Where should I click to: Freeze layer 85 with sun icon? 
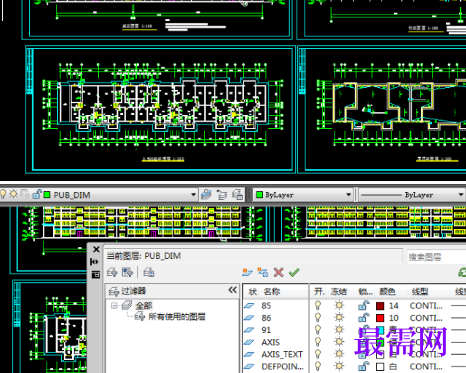(339, 305)
